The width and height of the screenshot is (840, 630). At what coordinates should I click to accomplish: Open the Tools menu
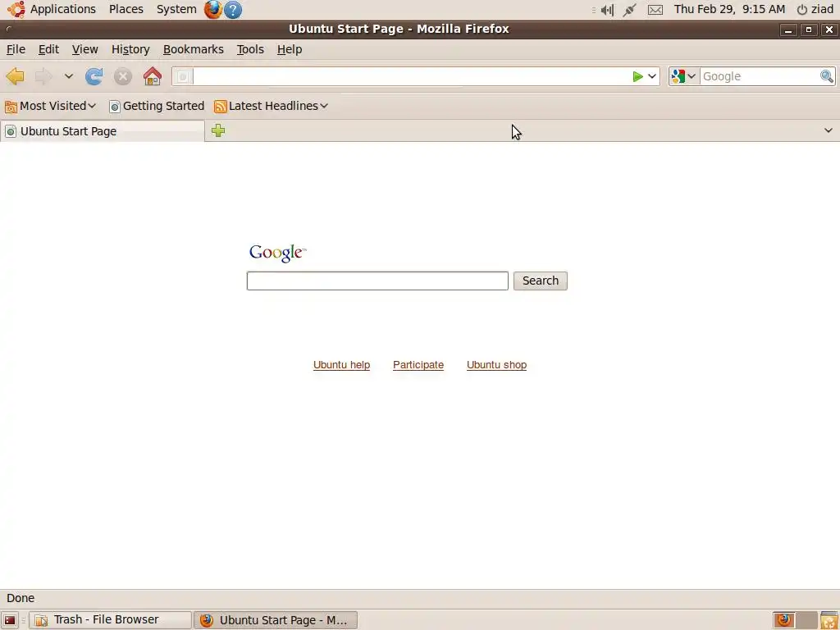pos(250,49)
